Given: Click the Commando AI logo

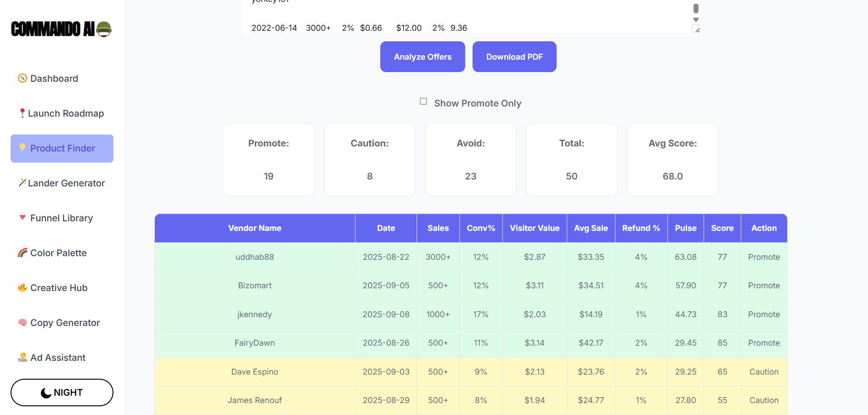Looking at the screenshot, I should click(x=62, y=29).
